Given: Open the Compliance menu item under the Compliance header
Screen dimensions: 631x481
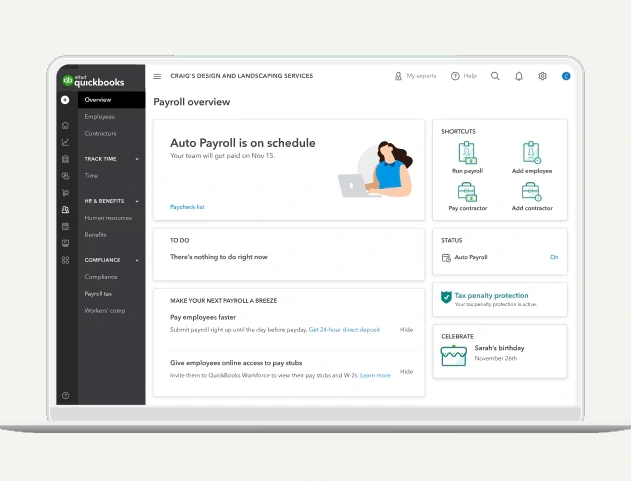Looking at the screenshot, I should pyautogui.click(x=101, y=277).
